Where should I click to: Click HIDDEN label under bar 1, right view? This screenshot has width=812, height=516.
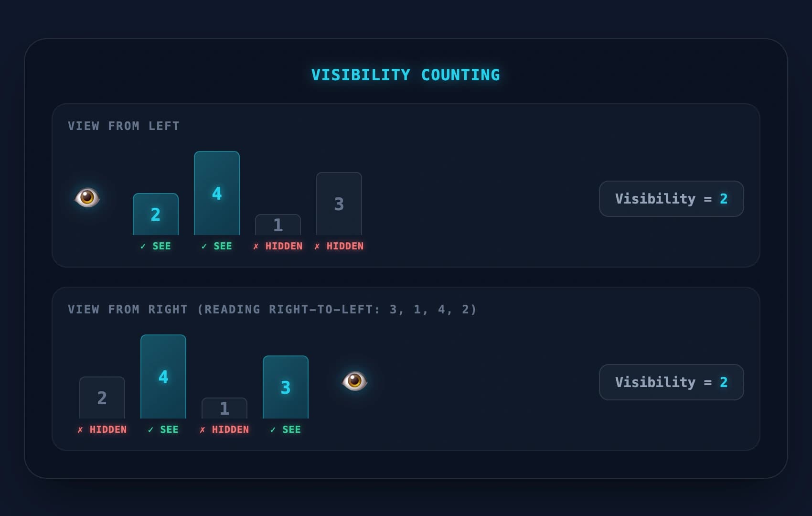click(x=224, y=430)
